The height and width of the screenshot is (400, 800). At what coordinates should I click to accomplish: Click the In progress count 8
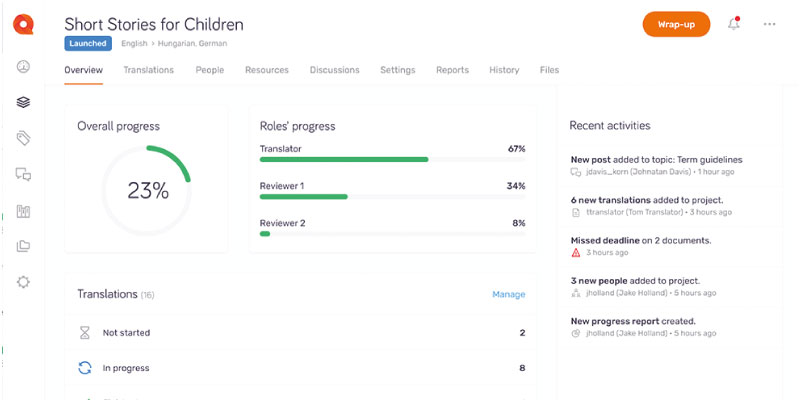click(x=522, y=368)
